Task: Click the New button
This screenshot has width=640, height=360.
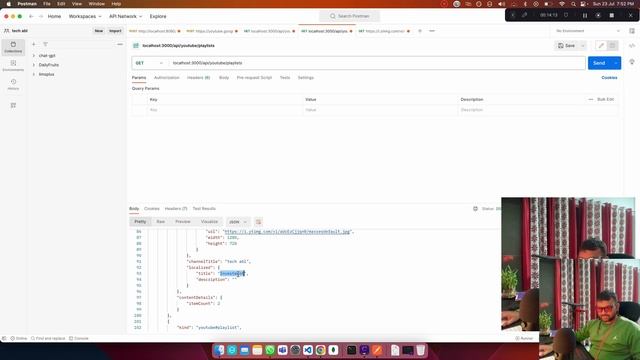Action: (99, 31)
